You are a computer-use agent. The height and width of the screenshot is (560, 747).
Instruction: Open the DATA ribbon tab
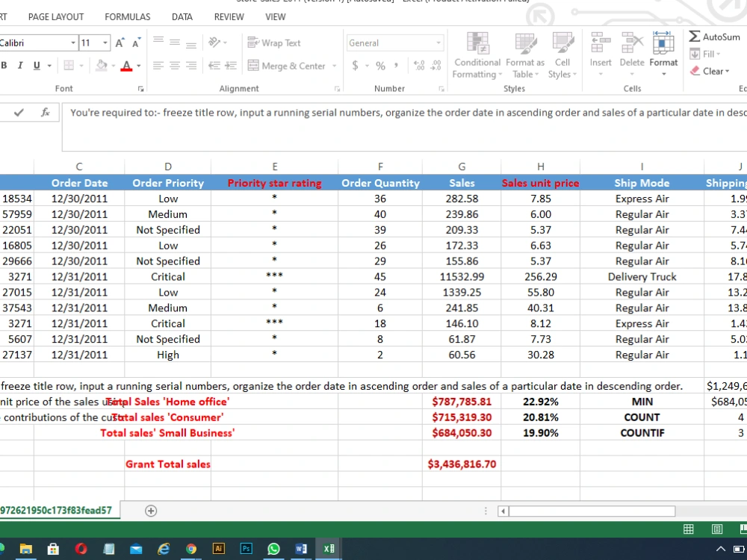pyautogui.click(x=182, y=16)
